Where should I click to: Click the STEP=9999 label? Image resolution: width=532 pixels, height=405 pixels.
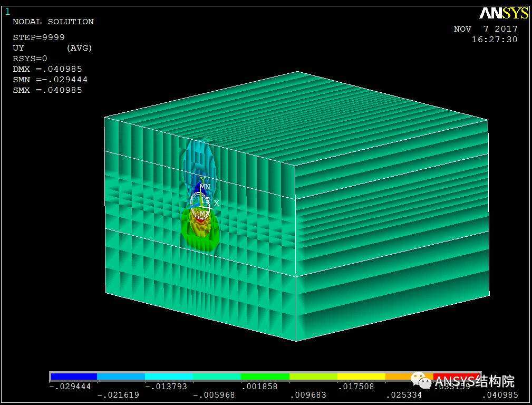coord(38,37)
